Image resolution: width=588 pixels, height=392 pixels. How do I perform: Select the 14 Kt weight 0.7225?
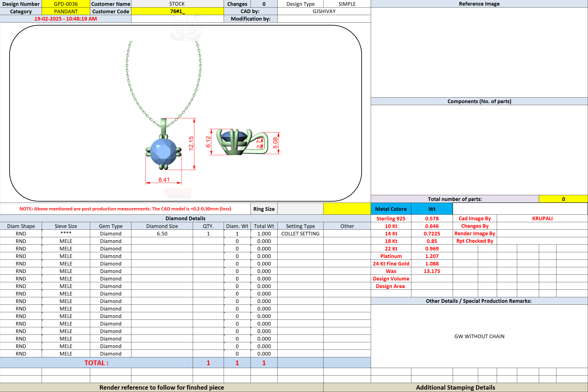click(x=432, y=234)
